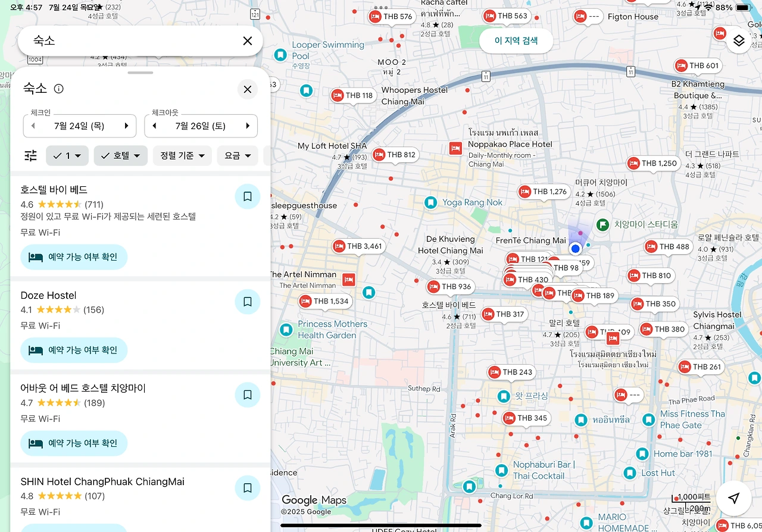Select the THB 563 hotel pin
Image resolution: width=762 pixels, height=532 pixels.
pyautogui.click(x=506, y=16)
